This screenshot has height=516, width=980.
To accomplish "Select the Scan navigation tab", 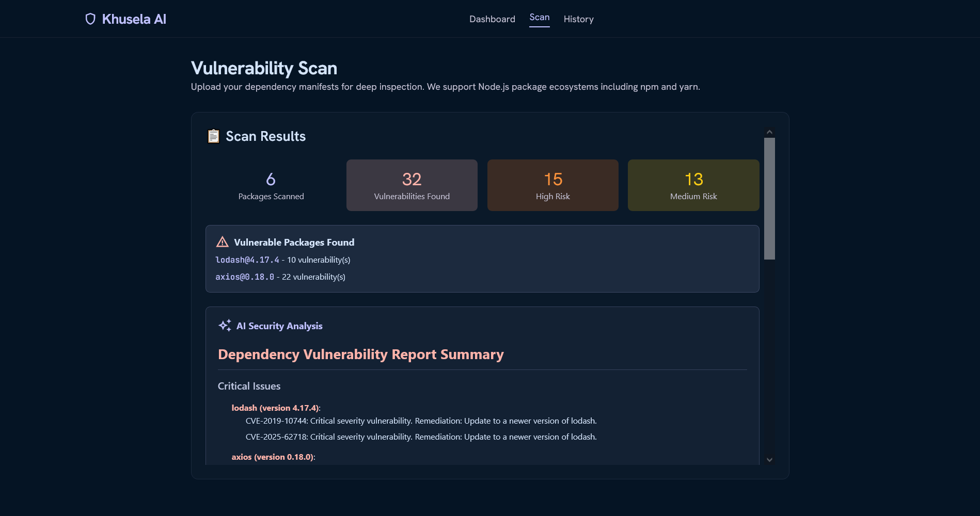I will click(539, 18).
